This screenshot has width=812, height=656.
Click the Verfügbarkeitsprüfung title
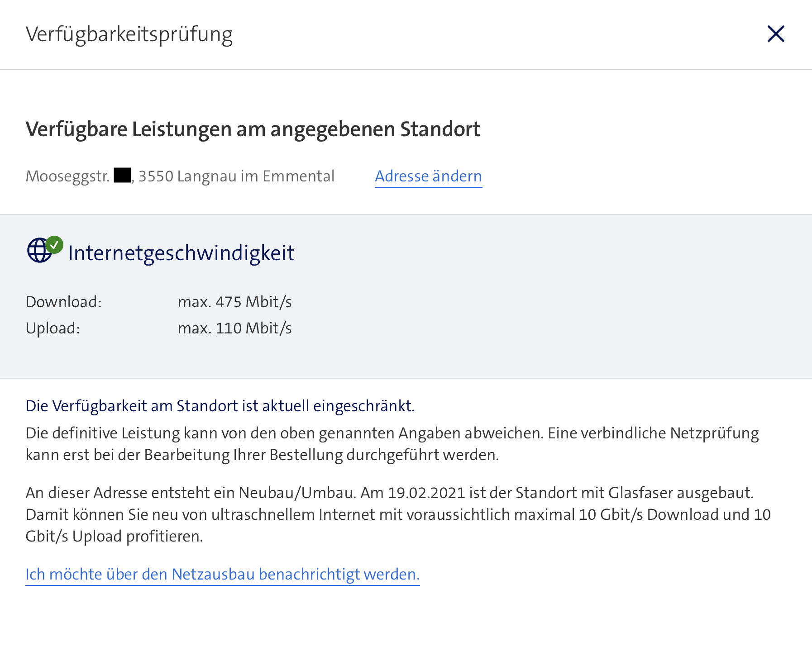point(129,34)
